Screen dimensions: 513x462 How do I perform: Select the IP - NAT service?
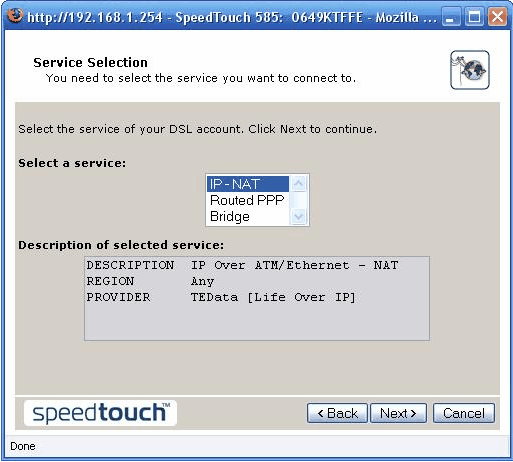tap(248, 184)
